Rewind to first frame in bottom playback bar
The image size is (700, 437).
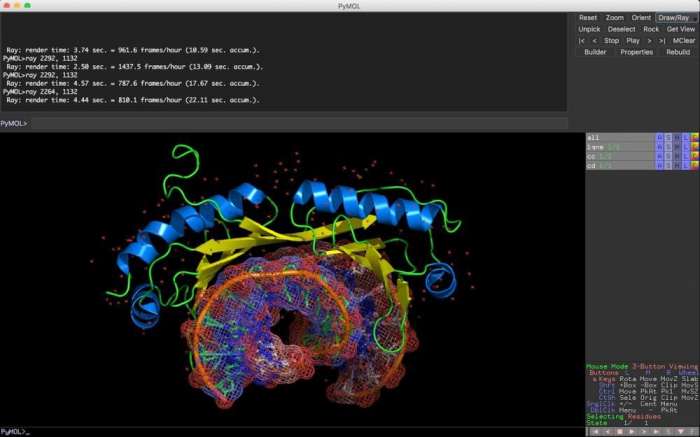(595, 432)
